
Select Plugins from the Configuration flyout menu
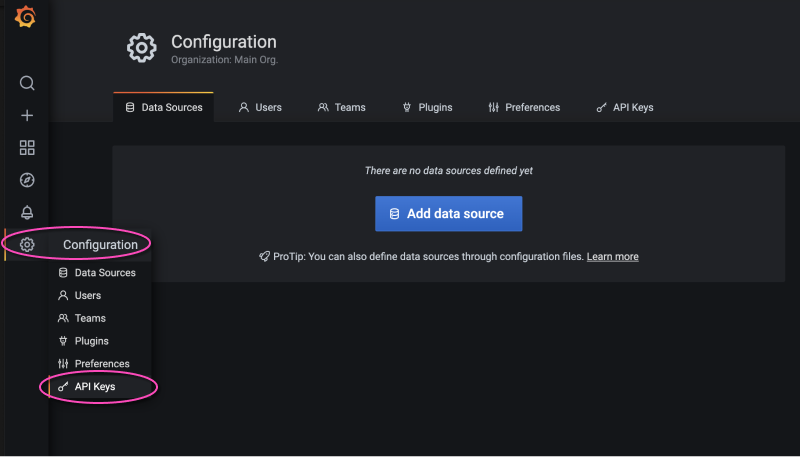91,341
